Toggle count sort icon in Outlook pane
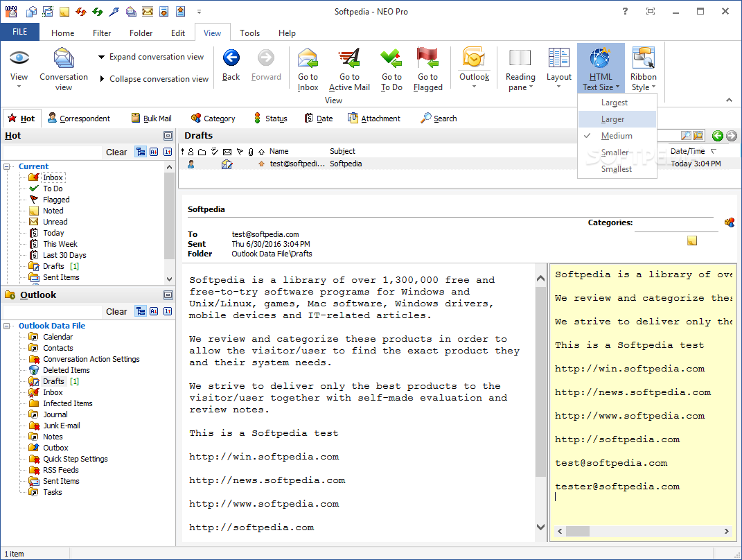Viewport: 742px width, 560px height. (x=168, y=311)
